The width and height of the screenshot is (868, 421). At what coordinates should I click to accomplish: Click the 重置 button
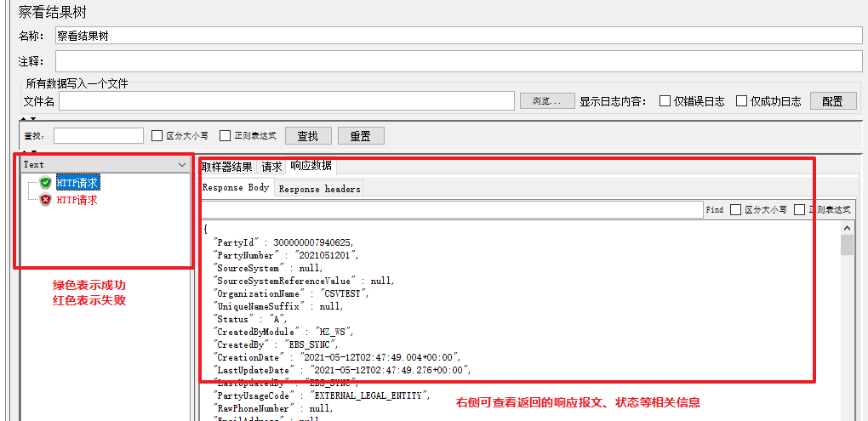tap(360, 135)
